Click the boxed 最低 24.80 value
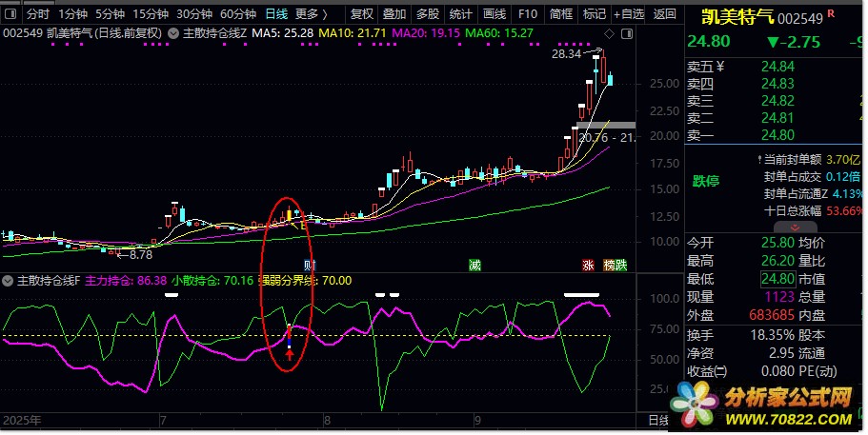This screenshot has width=868, height=435. pos(777,279)
